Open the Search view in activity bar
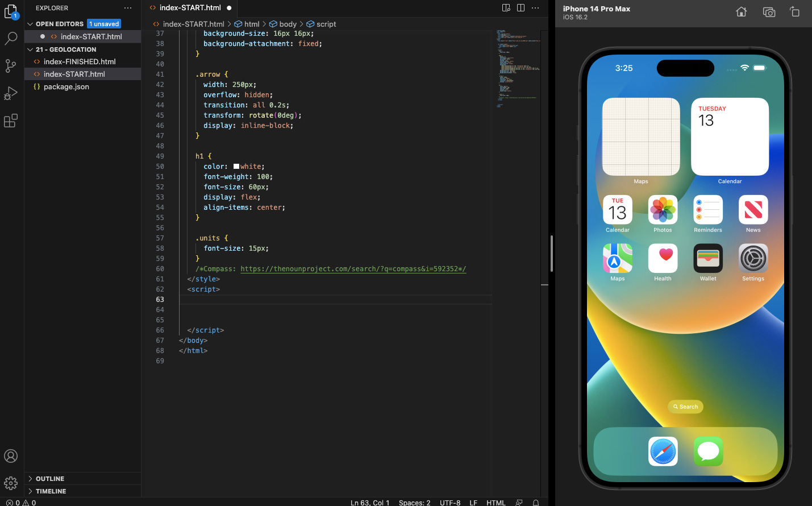The image size is (812, 506). pyautogui.click(x=11, y=39)
